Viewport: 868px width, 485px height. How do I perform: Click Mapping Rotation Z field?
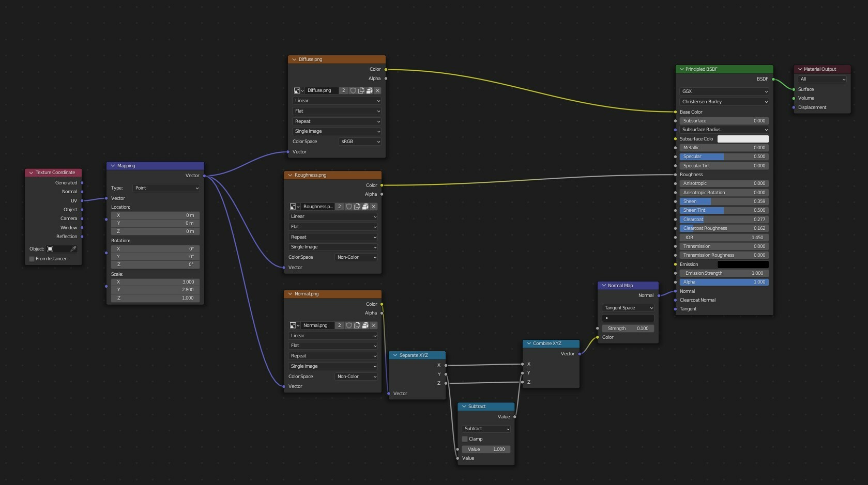point(156,264)
